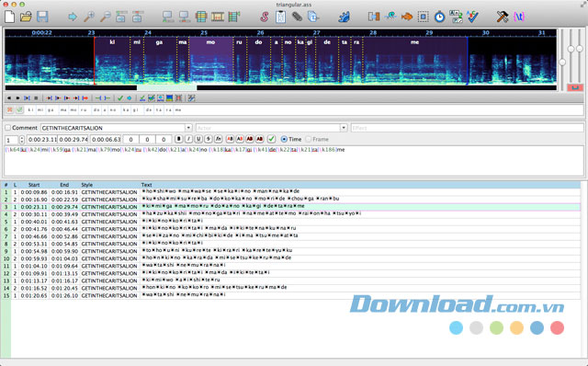588x366 pixels.
Task: Click the Text column header
Action: point(147,185)
